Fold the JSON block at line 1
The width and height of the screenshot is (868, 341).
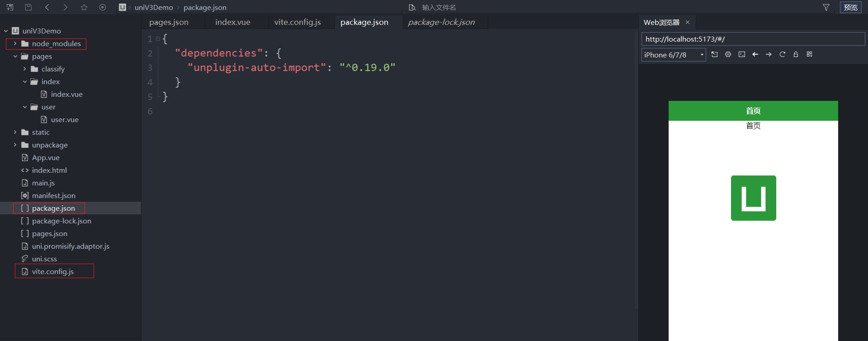(158, 39)
